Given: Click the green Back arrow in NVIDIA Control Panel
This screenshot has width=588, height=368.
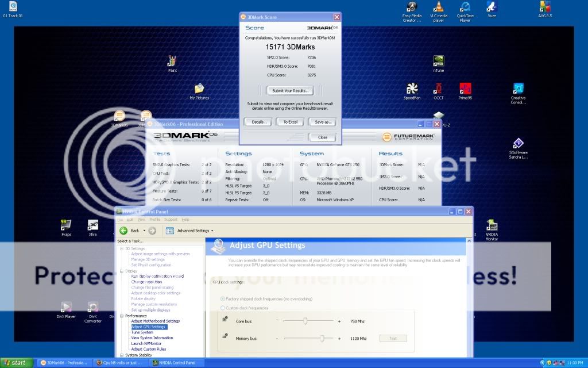Looking at the screenshot, I should [123, 231].
